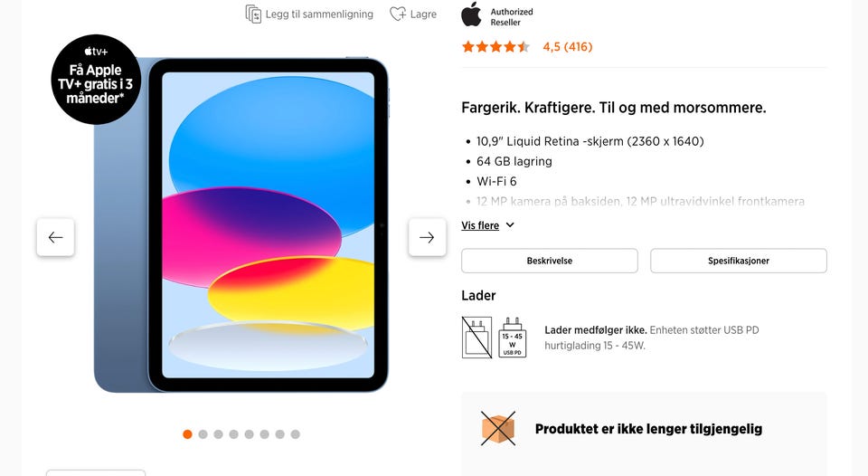
Task: Advance to the next product image
Action: [x=427, y=237]
